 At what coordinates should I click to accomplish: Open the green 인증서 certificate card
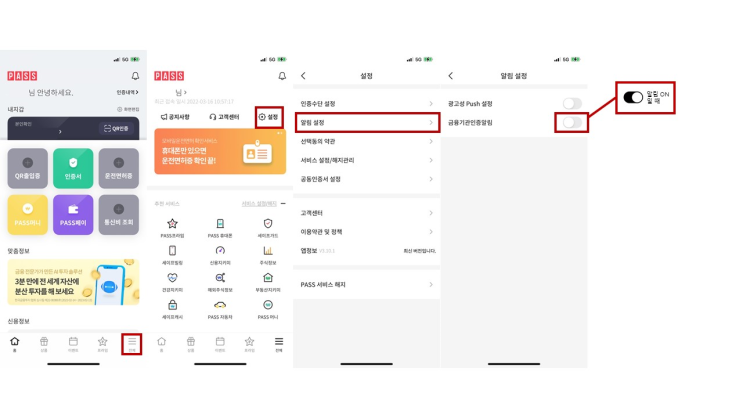coord(73,168)
